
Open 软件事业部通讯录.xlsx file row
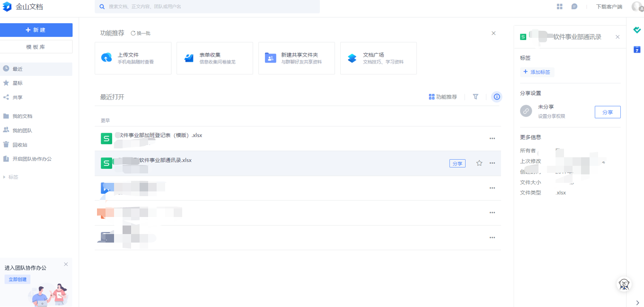[x=298, y=163]
